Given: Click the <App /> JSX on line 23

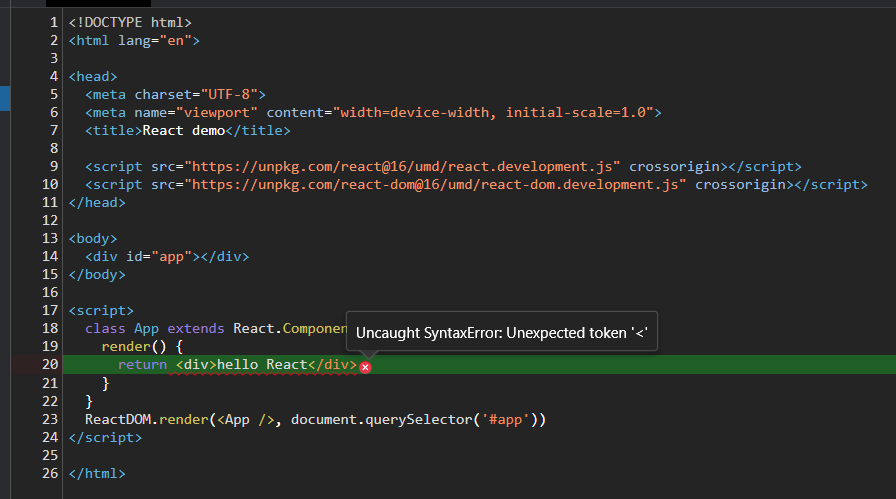Looking at the screenshot, I should pyautogui.click(x=245, y=420).
